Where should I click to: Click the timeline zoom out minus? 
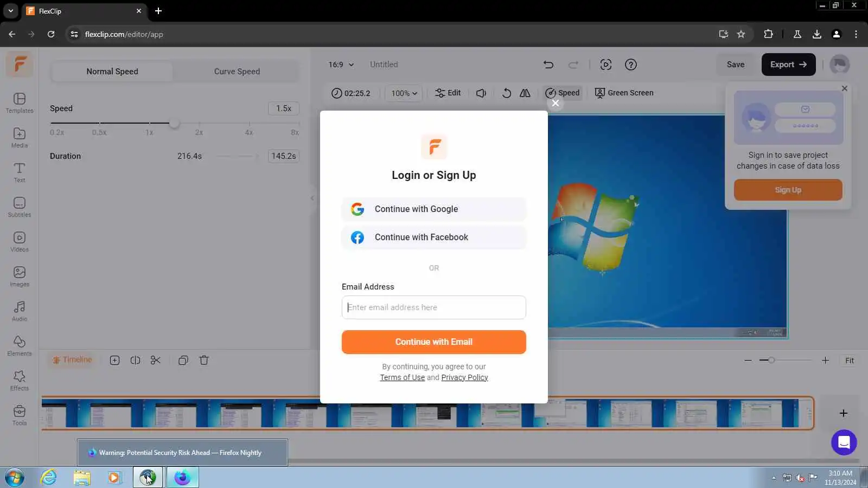pyautogui.click(x=748, y=360)
